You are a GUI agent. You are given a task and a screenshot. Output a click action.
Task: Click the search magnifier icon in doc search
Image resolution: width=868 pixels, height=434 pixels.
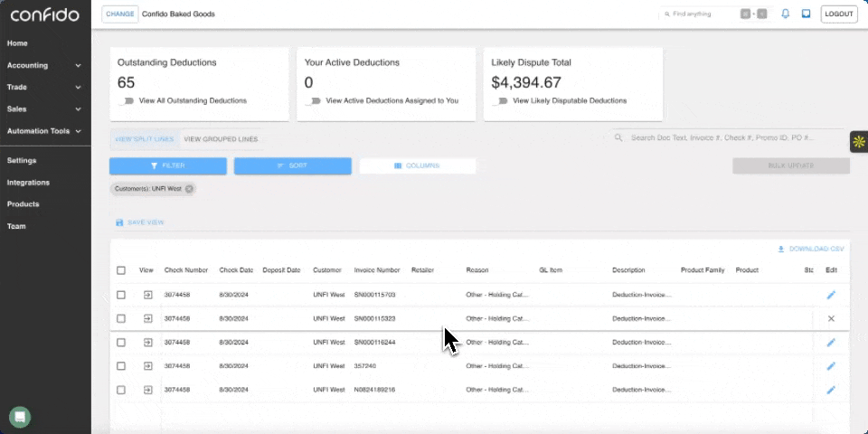(618, 137)
